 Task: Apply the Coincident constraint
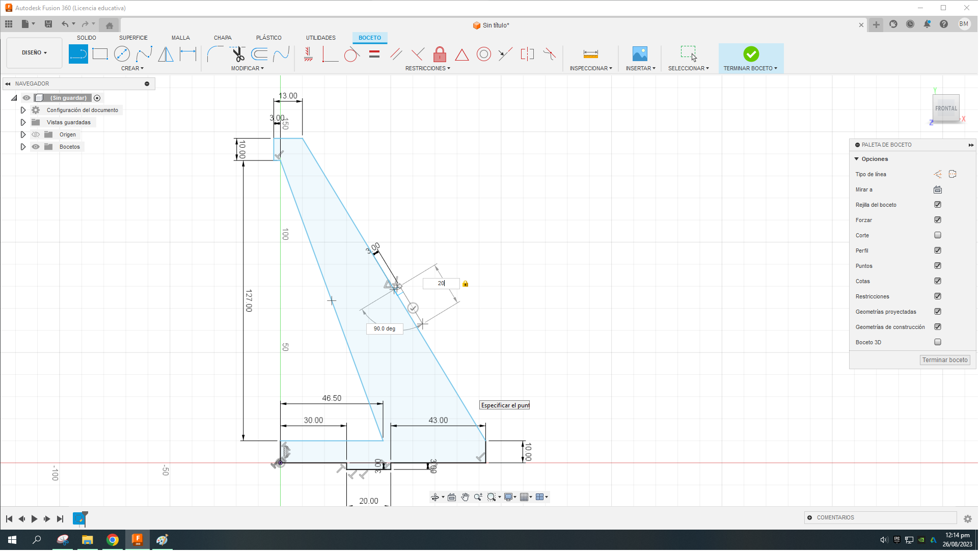click(308, 53)
